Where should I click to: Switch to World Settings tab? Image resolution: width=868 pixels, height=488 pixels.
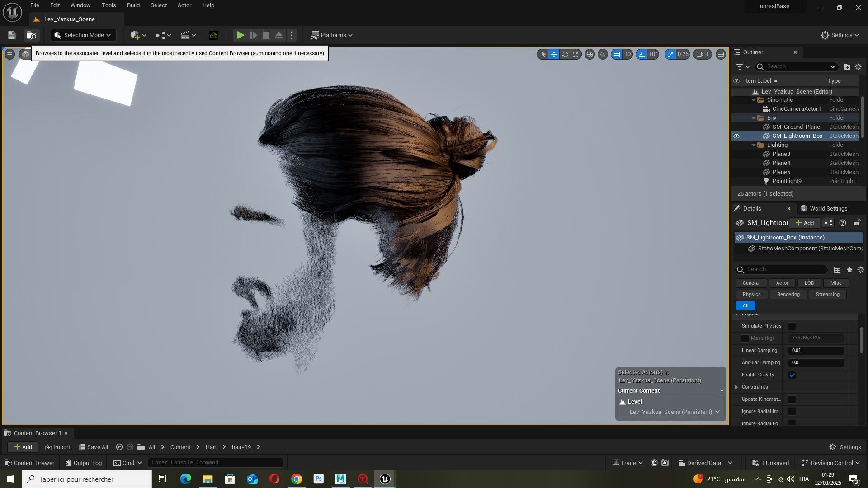(824, 209)
